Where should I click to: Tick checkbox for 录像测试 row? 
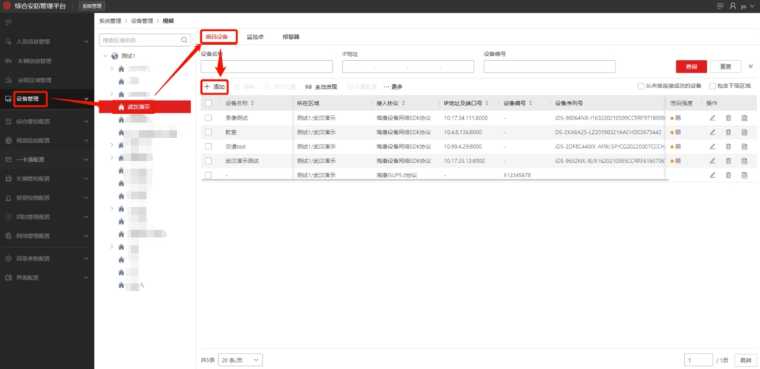point(208,118)
